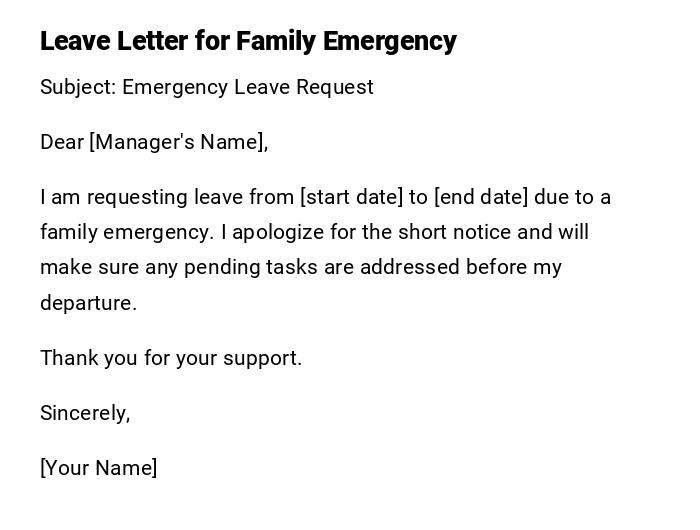This screenshot has width=700, height=530.
Task: Click the word 'Sincerely,'
Action: click(85, 413)
